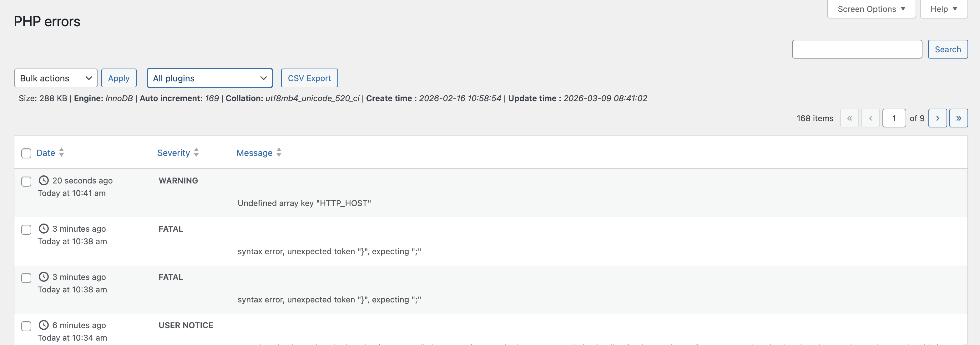The width and height of the screenshot is (980, 345).
Task: Click sort arrows next to Message column
Action: point(279,152)
